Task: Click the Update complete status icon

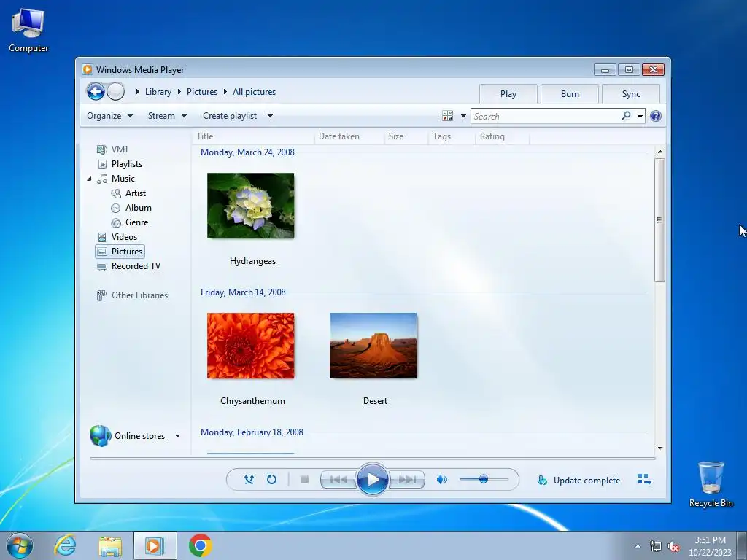Action: (x=542, y=481)
